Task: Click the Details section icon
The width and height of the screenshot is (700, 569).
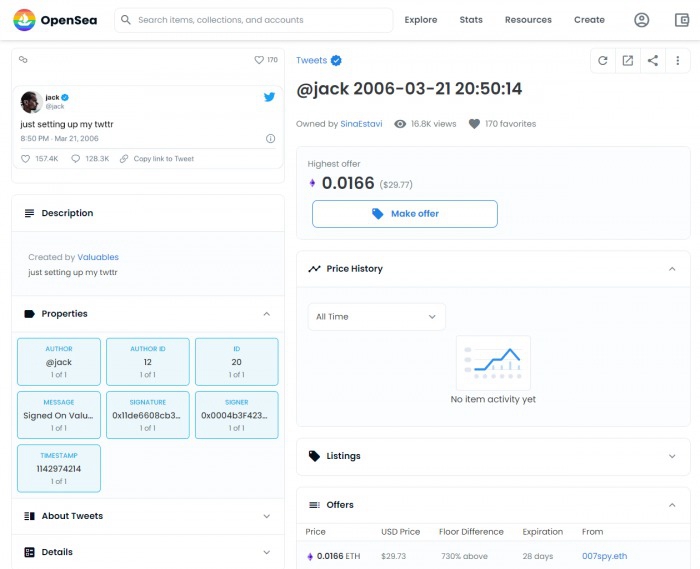Action: [x=29, y=552]
